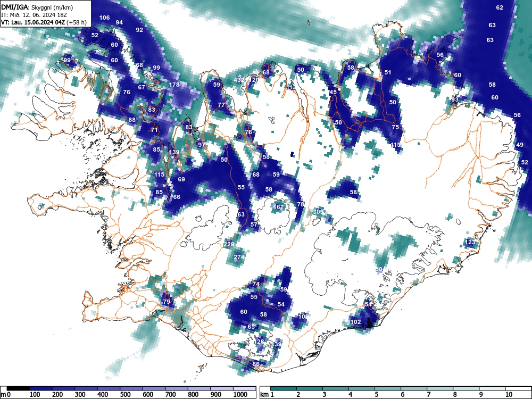Select map value 77
The width and height of the screenshot is (532, 399).
pos(221,105)
